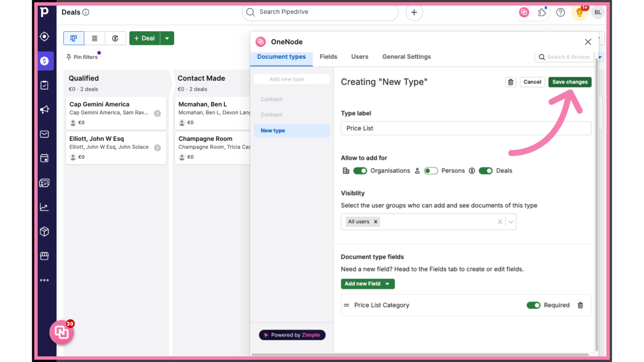The width and height of the screenshot is (644, 362).
Task: Click the Pipedrive logo icon
Action: pos(44,12)
